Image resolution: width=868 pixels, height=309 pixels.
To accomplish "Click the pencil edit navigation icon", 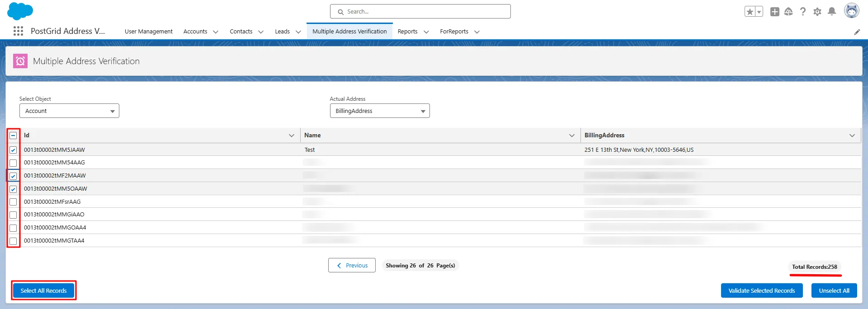I will tap(857, 32).
